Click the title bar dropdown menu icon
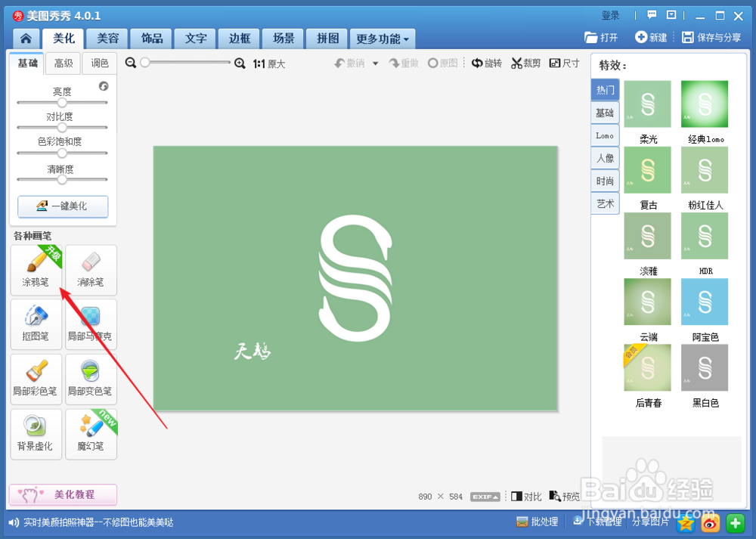Screen dimensions: 756x539 (x=671, y=15)
